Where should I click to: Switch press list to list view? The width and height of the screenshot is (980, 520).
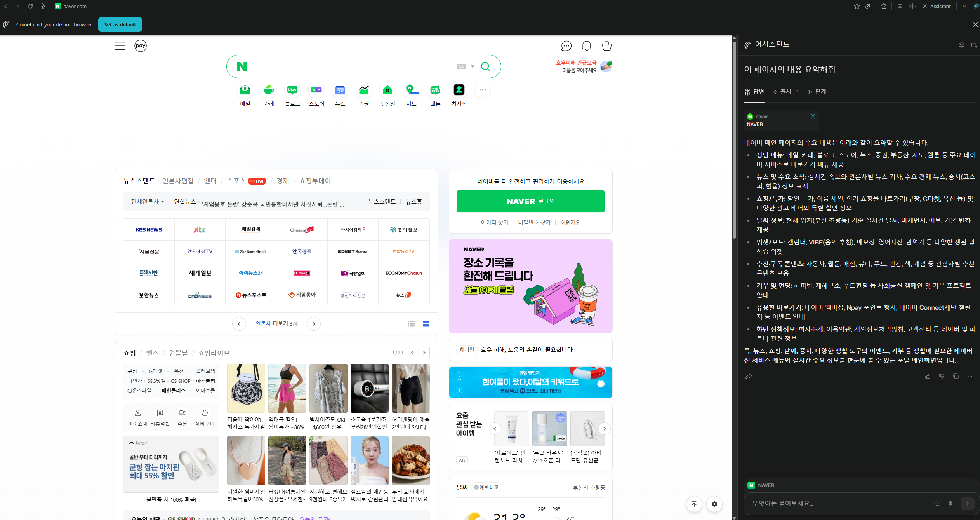pos(411,324)
